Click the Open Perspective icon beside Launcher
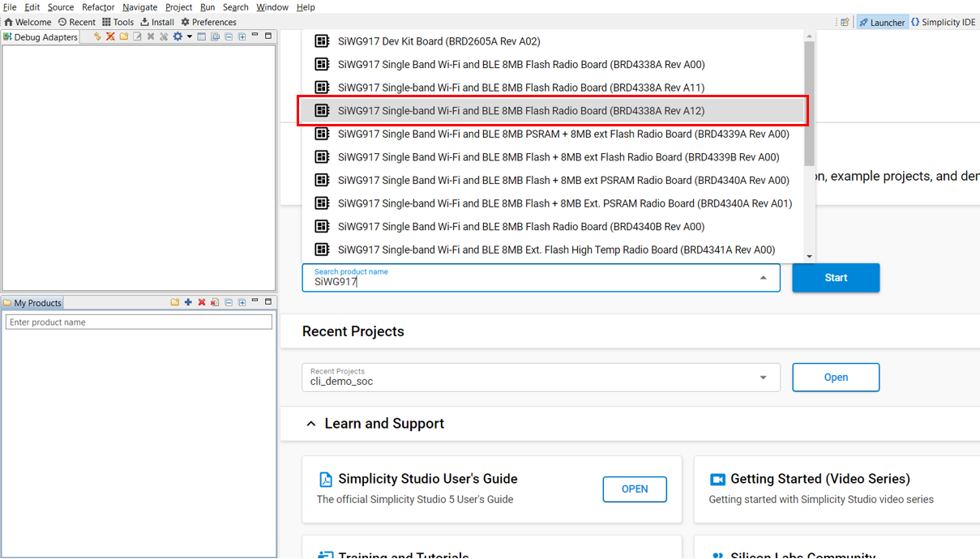Image resolution: width=980 pixels, height=559 pixels. [x=845, y=23]
